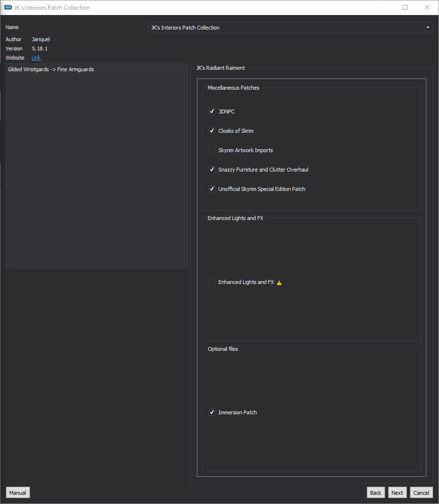Viewport: 439px width, 504px height.
Task: Open the Website Link
Action: (x=36, y=58)
